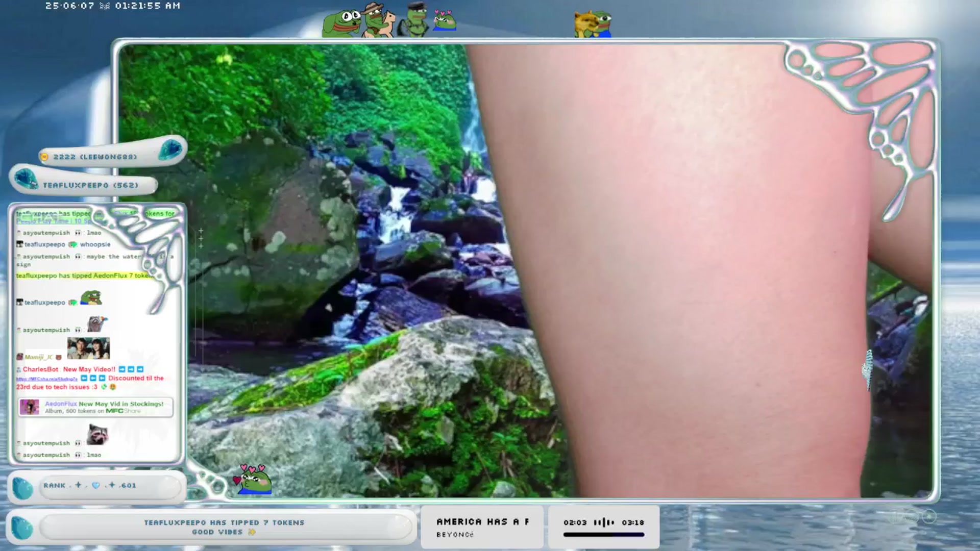
Task: Click the blue gem beside the tip notification bar
Action: [x=22, y=528]
